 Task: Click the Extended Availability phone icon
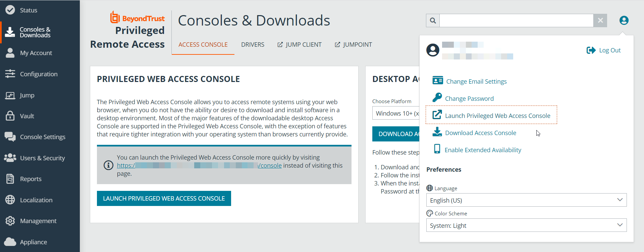[437, 149]
